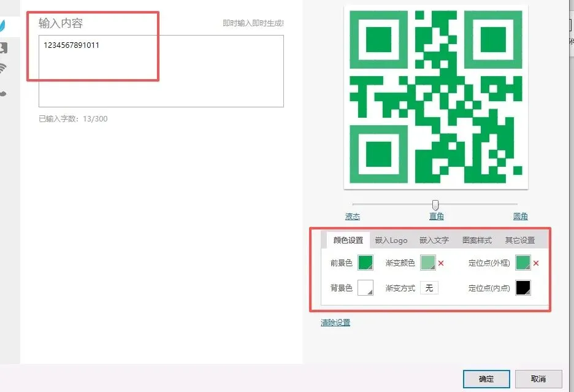The height and width of the screenshot is (392, 574).
Task: Open the 渐变方式 dropdown showing 无
Action: pos(429,288)
